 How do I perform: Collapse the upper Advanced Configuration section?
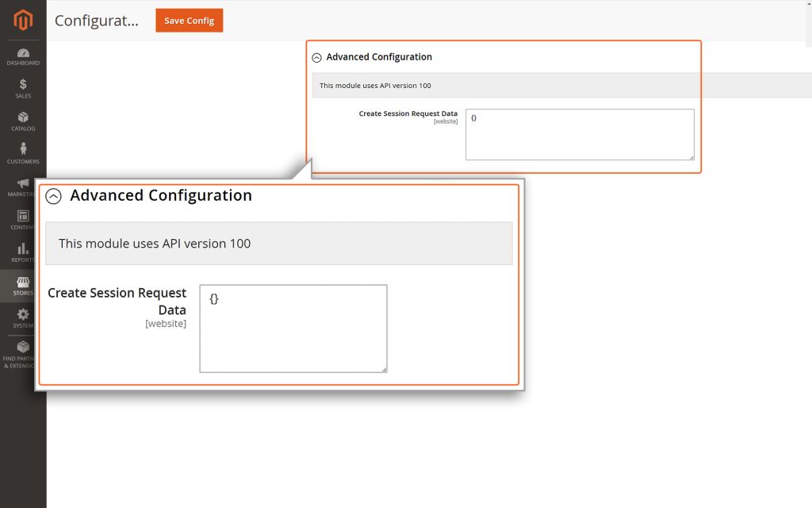click(316, 57)
